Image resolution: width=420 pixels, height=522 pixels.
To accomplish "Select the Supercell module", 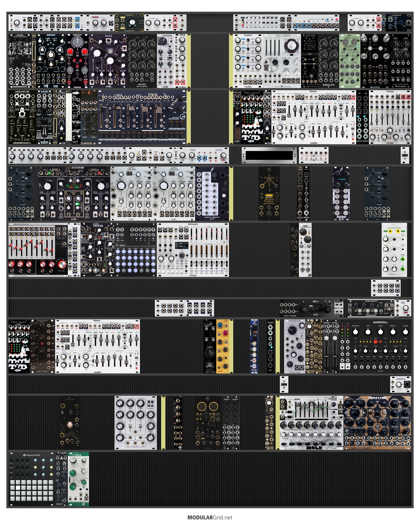I will 375,346.
